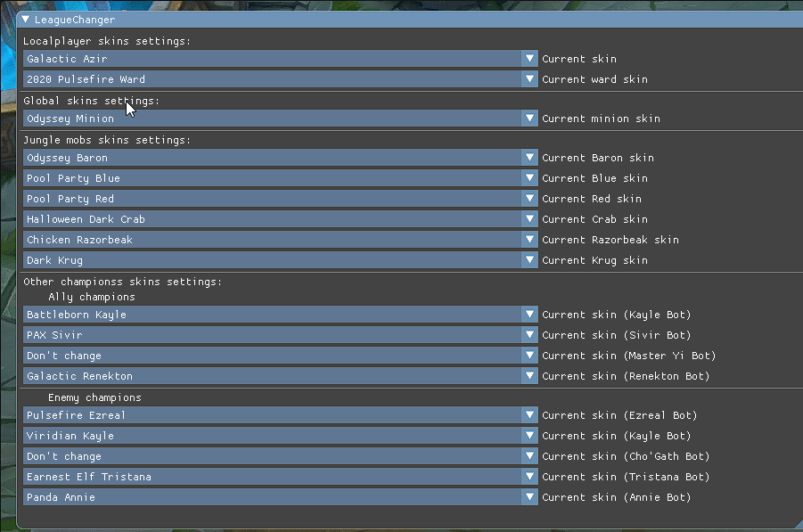The image size is (803, 532).
Task: Click the 'Current Baron skin' label
Action: click(x=598, y=158)
